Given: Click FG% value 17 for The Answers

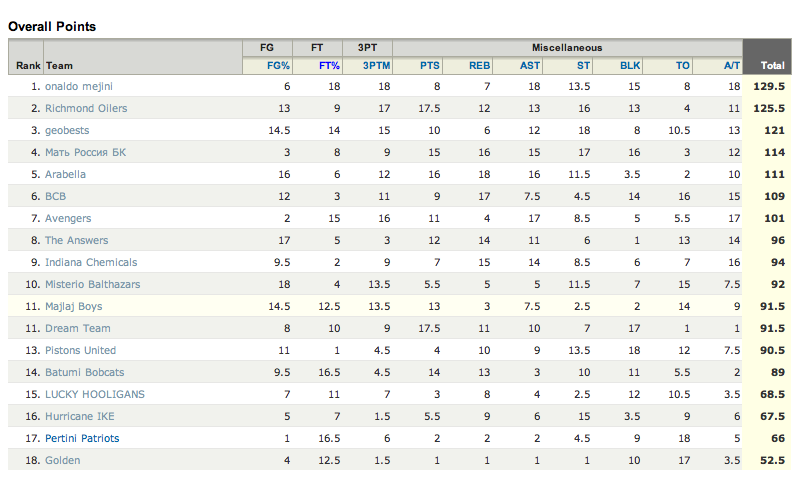Looking at the screenshot, I should [284, 240].
